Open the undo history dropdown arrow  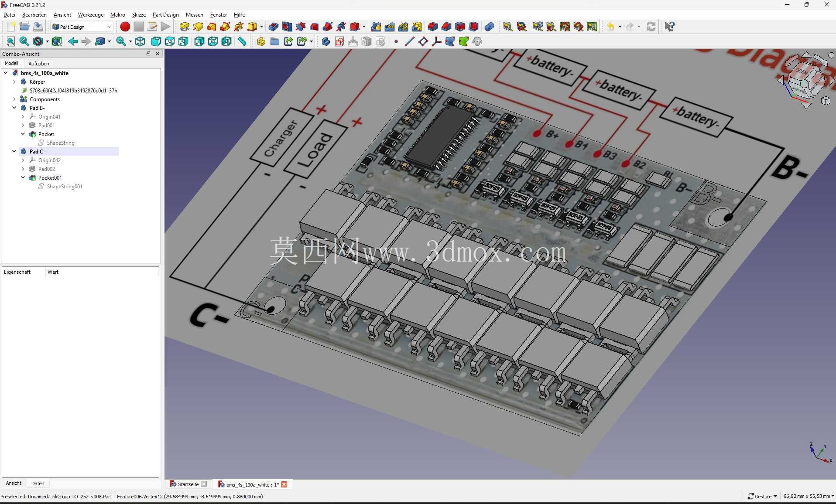[620, 27]
